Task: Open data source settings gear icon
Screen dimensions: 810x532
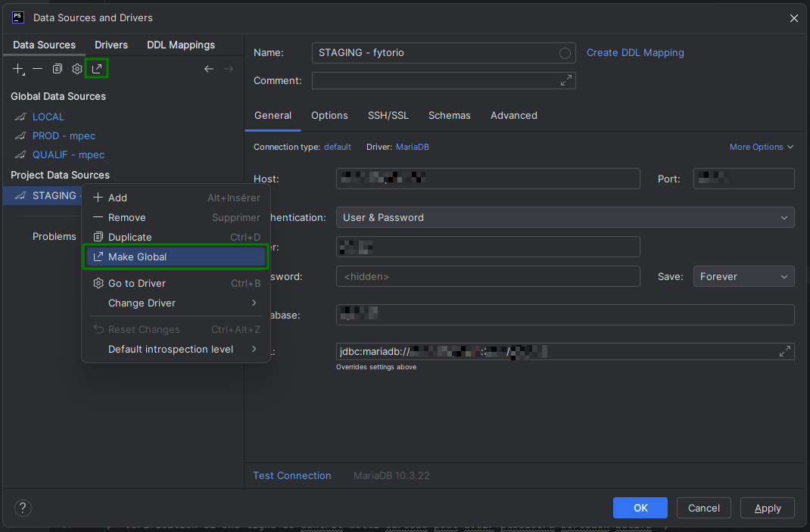Action: 76,68
